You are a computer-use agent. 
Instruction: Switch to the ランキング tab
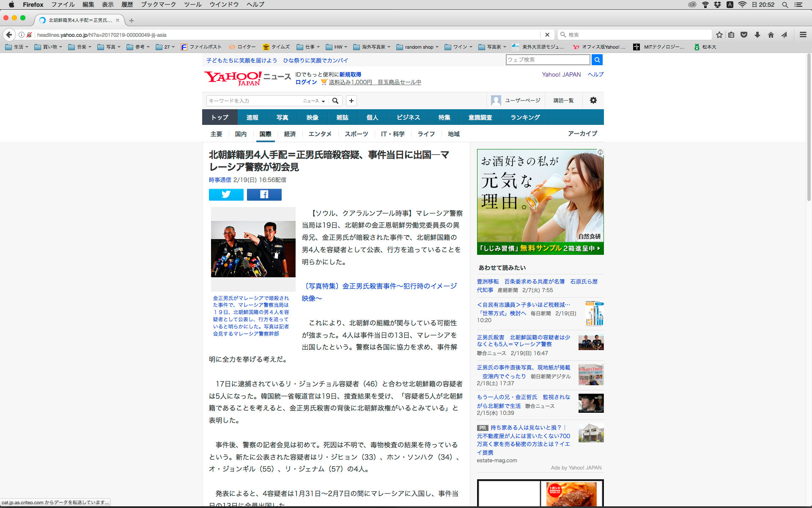pos(525,117)
